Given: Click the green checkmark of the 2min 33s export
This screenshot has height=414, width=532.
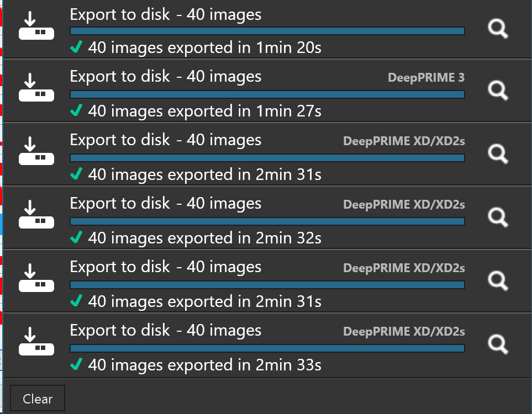Looking at the screenshot, I should tap(76, 364).
